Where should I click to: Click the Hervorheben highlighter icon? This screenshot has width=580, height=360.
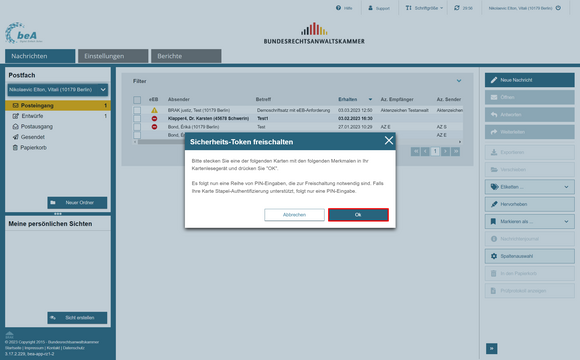(x=494, y=204)
